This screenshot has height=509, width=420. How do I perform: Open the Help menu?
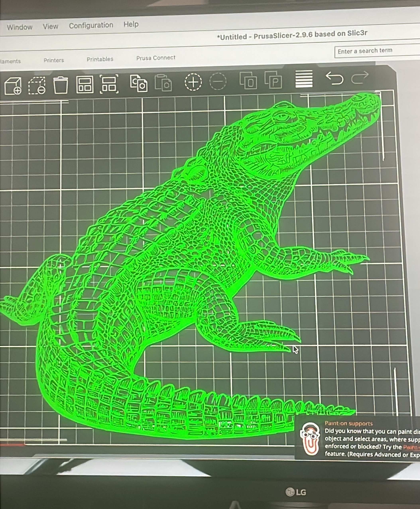pos(131,24)
